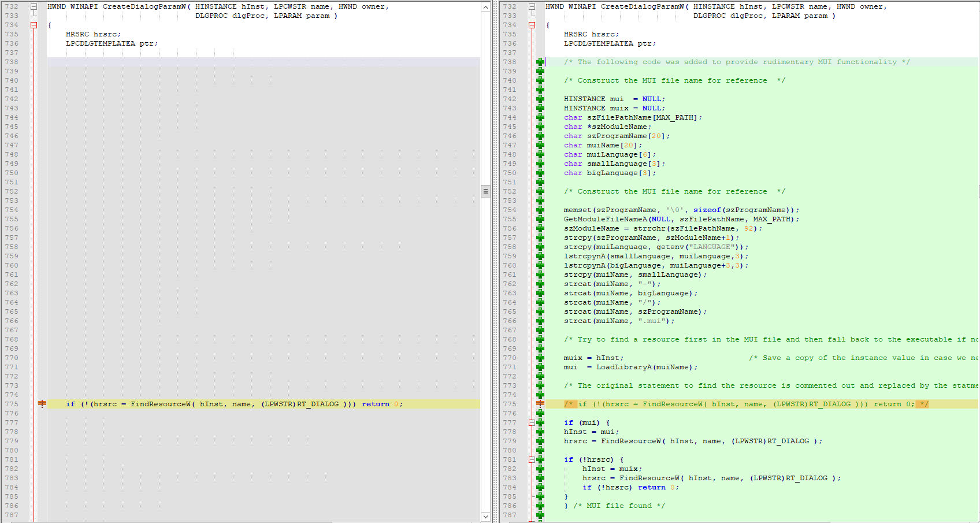Click the 'Construct the MUI file name' comment on line 752
The width and height of the screenshot is (980, 523).
click(x=674, y=191)
